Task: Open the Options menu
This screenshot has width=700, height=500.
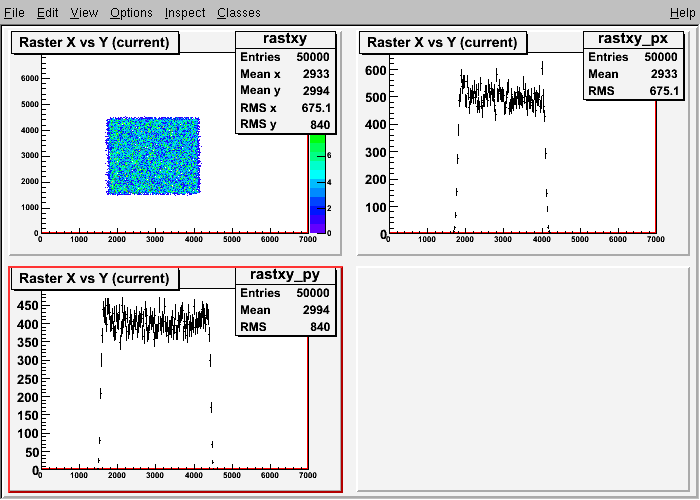Action: (x=131, y=12)
